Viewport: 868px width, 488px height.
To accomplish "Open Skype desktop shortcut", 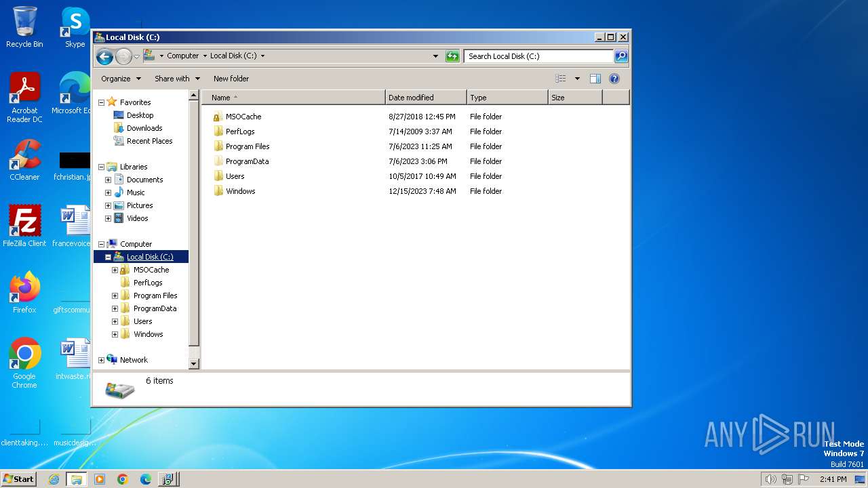I will (75, 27).
